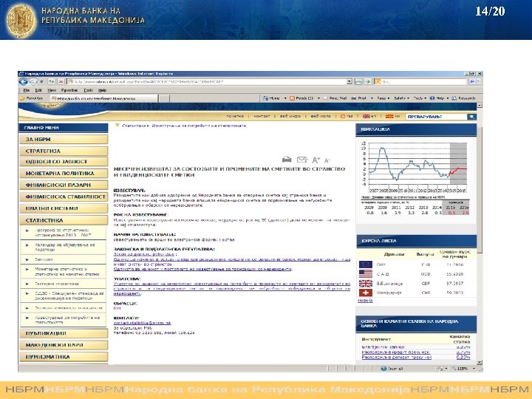Viewport: 532px width, 399px height.
Task: Open the address bar dropdown arrow
Action: (349, 81)
